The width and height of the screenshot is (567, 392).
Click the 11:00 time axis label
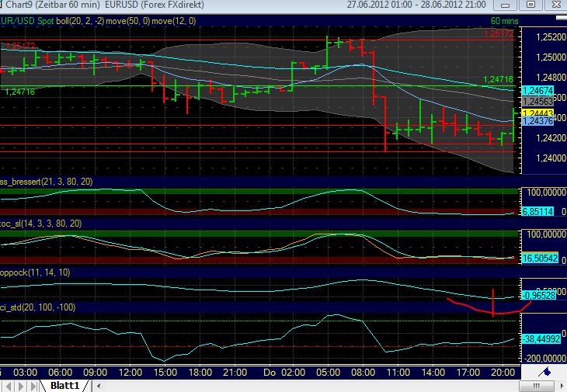[x=398, y=373]
